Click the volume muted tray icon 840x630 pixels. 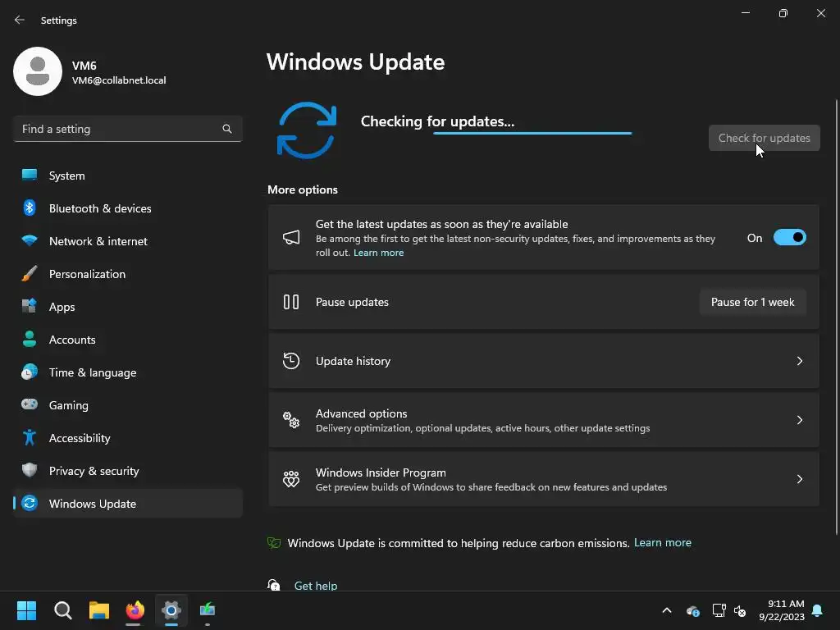tap(741, 610)
